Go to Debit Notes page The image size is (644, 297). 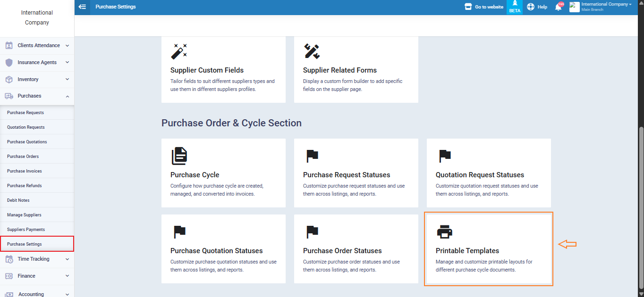[18, 200]
